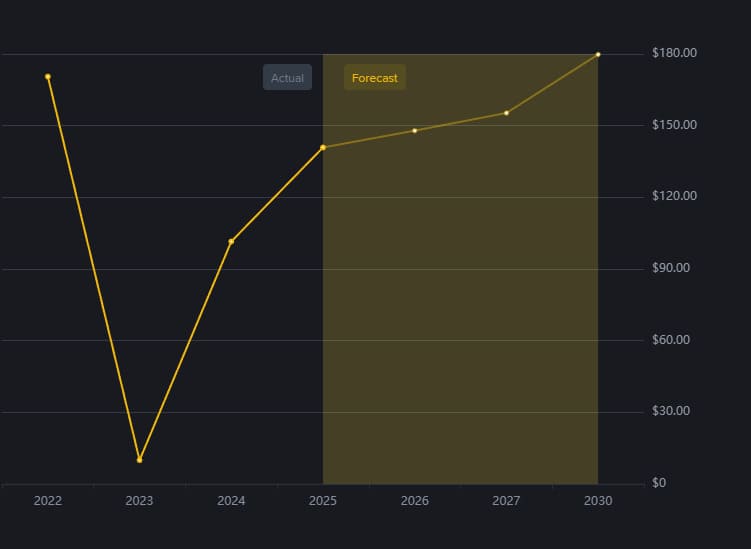The image size is (751, 549).
Task: Toggle the Actual legend button
Action: coord(287,78)
